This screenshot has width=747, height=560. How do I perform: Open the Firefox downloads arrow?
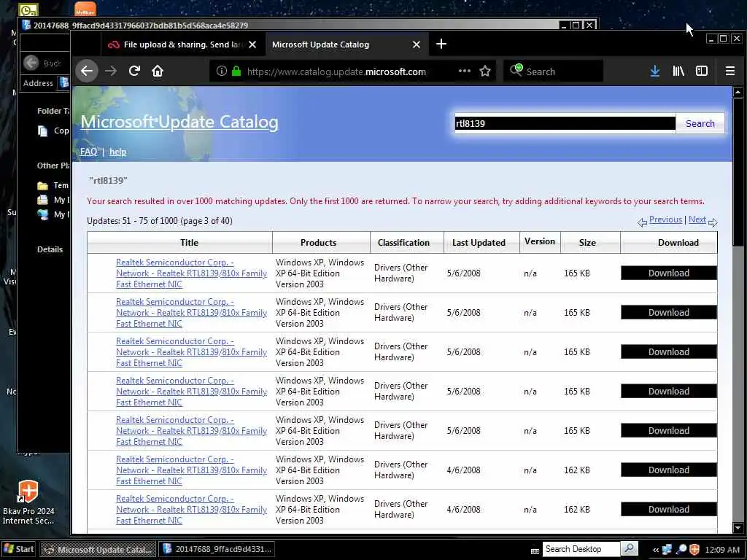point(655,71)
